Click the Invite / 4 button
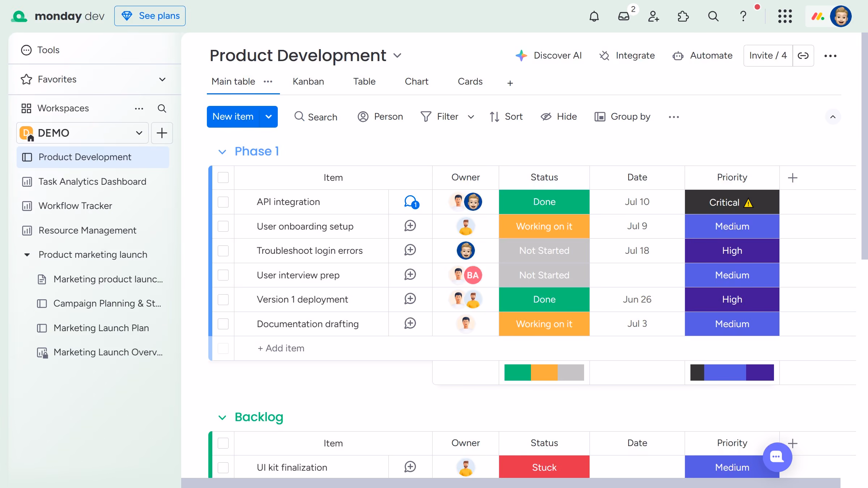This screenshot has width=868, height=488. [x=768, y=56]
